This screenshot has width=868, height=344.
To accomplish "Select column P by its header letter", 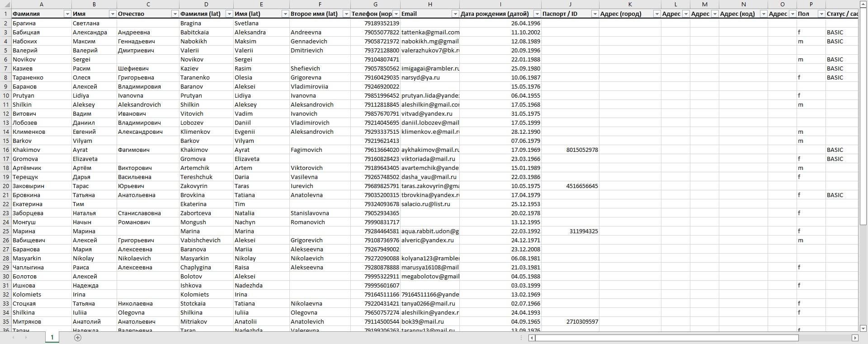I will 811,5.
